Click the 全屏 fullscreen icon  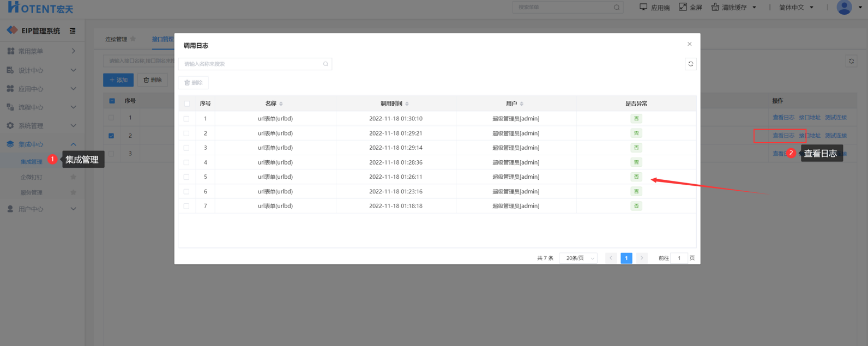coord(683,7)
